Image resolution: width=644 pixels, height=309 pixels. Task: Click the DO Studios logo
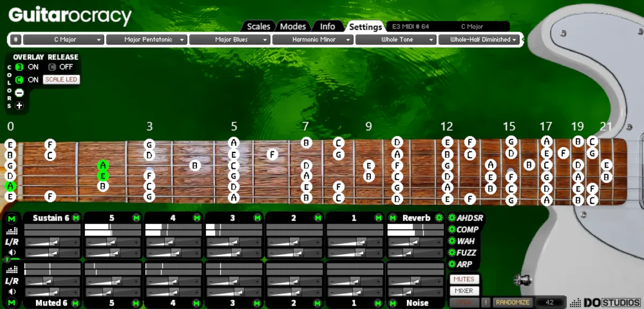(x=605, y=303)
